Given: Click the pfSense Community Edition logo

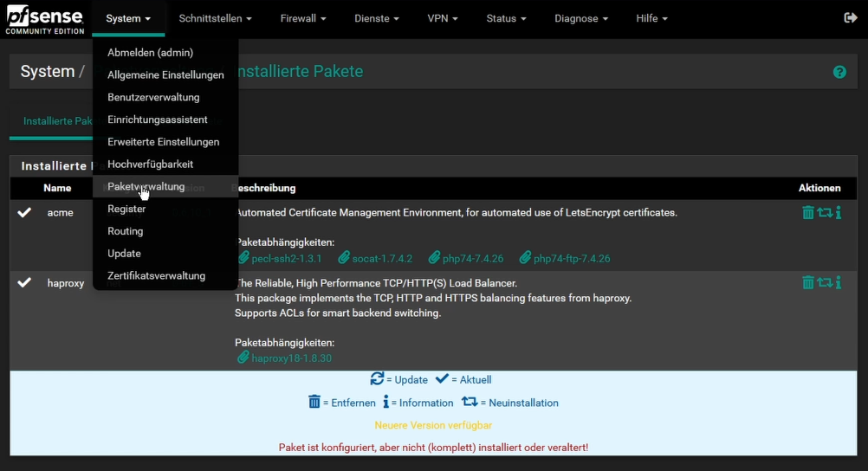Looking at the screenshot, I should pyautogui.click(x=45, y=20).
